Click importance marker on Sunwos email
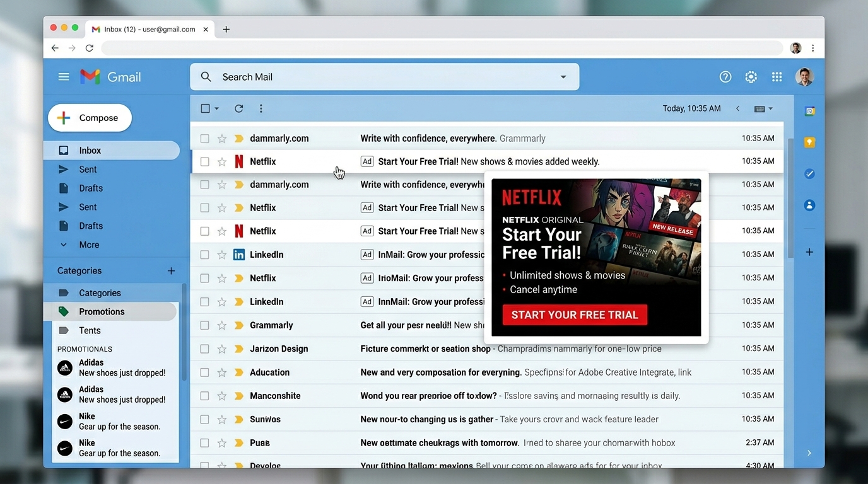868x484 pixels. (x=238, y=419)
